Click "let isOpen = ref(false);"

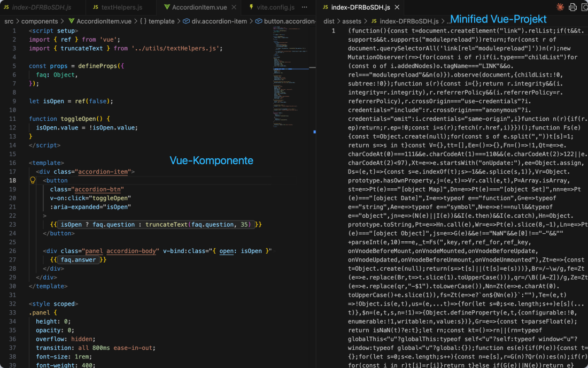[x=71, y=101]
